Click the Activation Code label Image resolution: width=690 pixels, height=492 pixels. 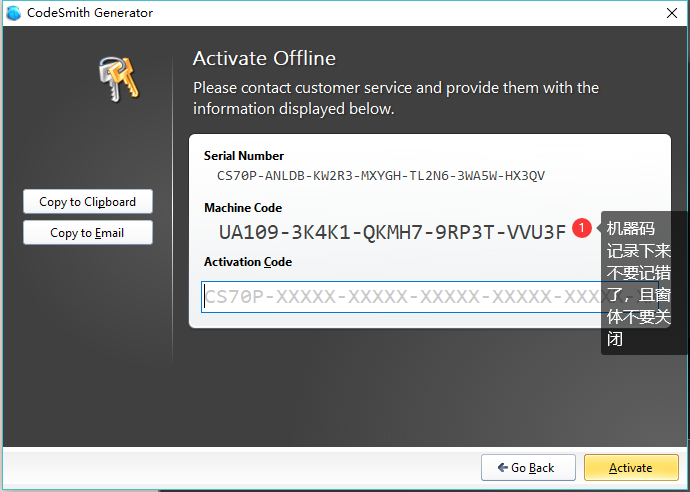(x=248, y=262)
